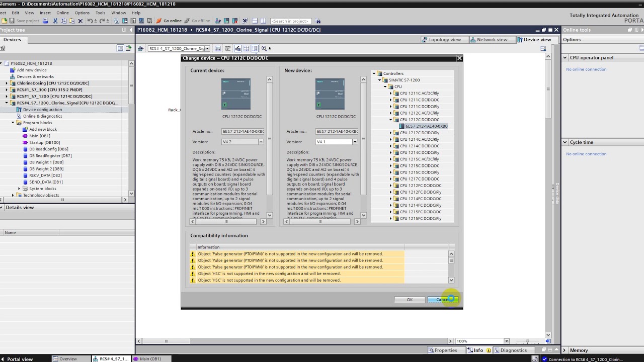The width and height of the screenshot is (644, 362).
Task: Expand CPU 1211C AC/DC/Rly in catalog
Action: click(x=390, y=93)
